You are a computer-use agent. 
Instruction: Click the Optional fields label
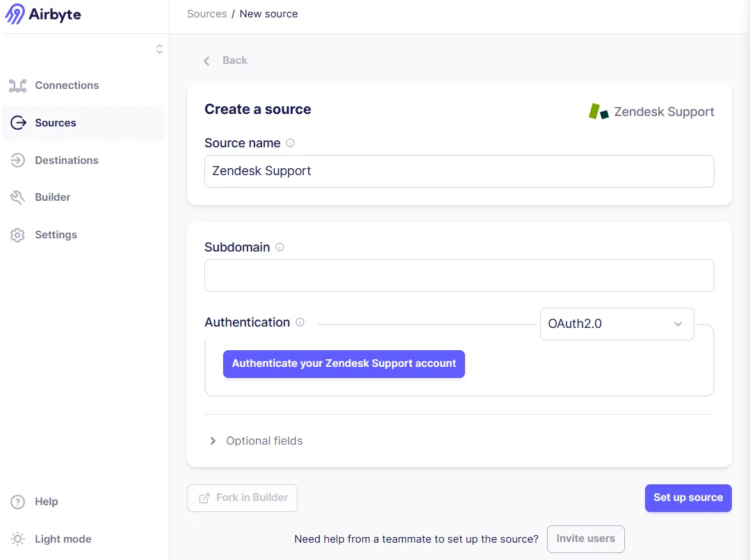pyautogui.click(x=265, y=441)
